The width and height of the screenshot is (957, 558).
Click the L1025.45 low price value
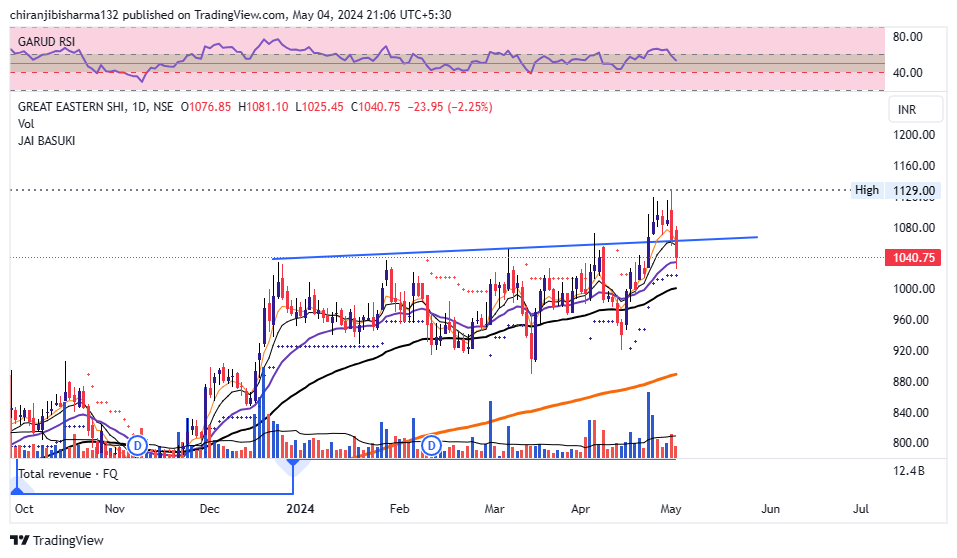click(319, 107)
